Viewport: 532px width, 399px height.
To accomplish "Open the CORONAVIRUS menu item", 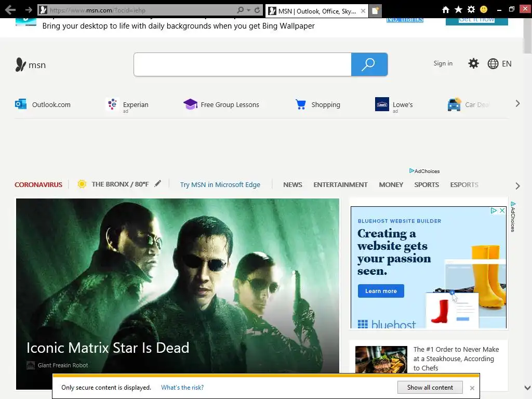I will click(38, 184).
